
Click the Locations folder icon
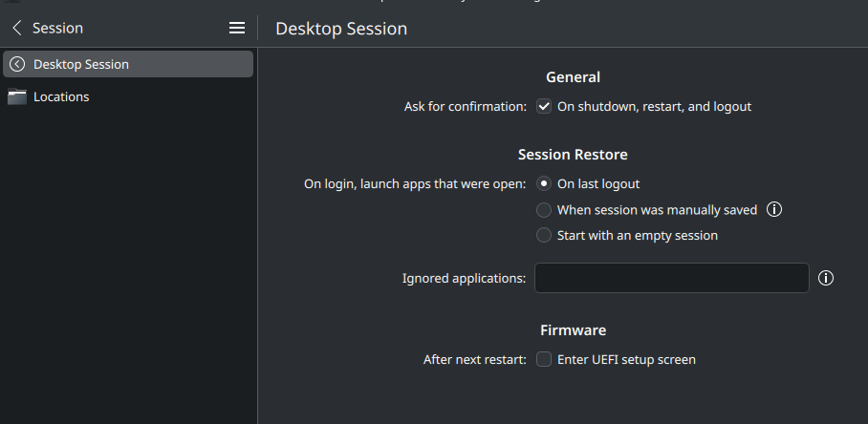tap(17, 96)
